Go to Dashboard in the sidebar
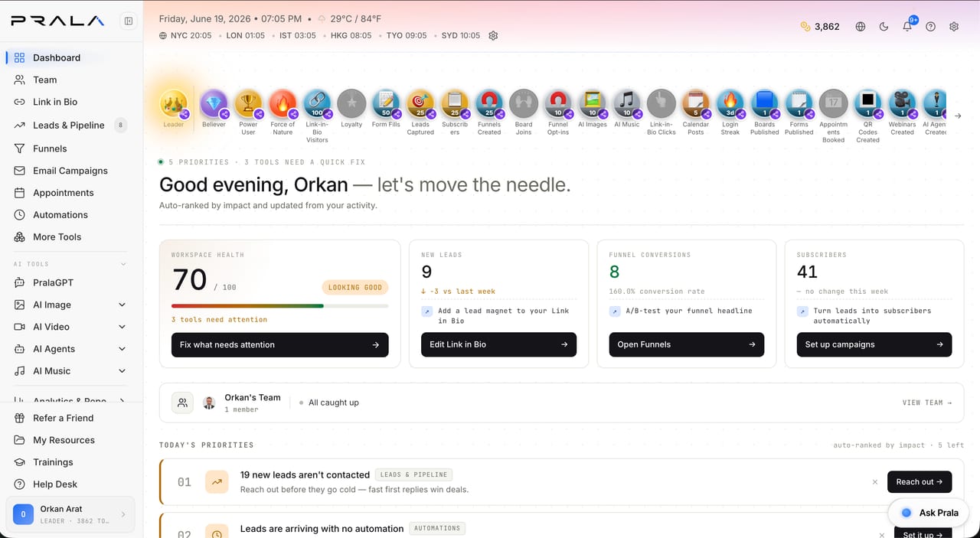This screenshot has height=538, width=980. (x=70, y=57)
